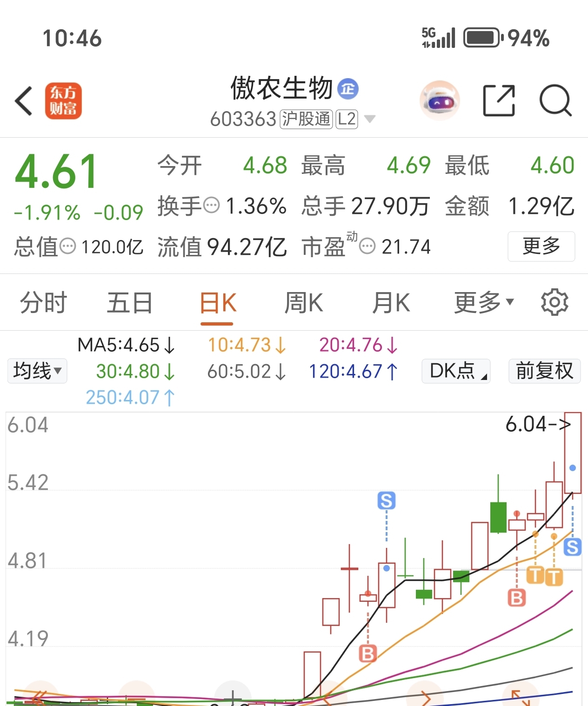Switch to the 分时 tab
The height and width of the screenshot is (706, 588).
[43, 303]
